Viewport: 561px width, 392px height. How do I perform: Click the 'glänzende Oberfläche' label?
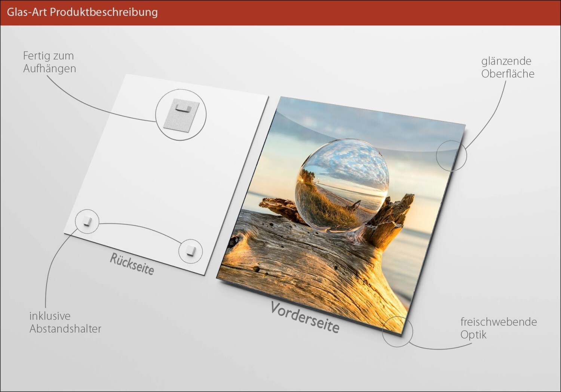[x=508, y=67]
